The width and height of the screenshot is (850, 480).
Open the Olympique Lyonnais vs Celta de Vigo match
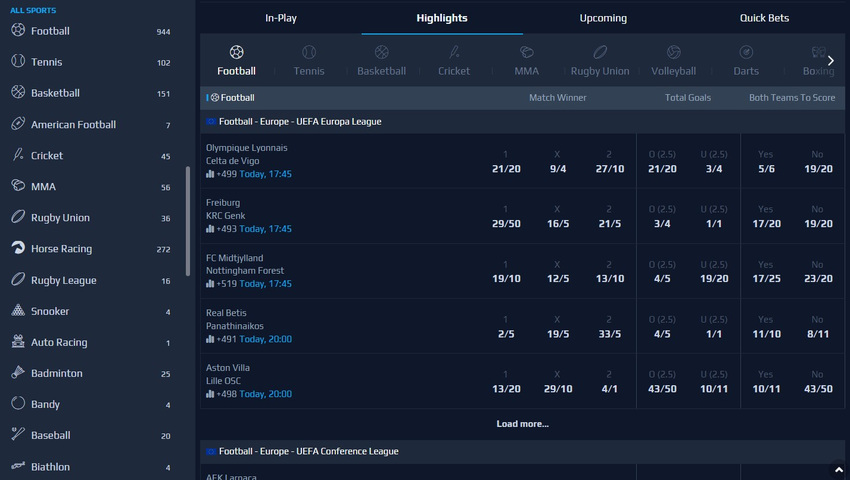tap(247, 154)
